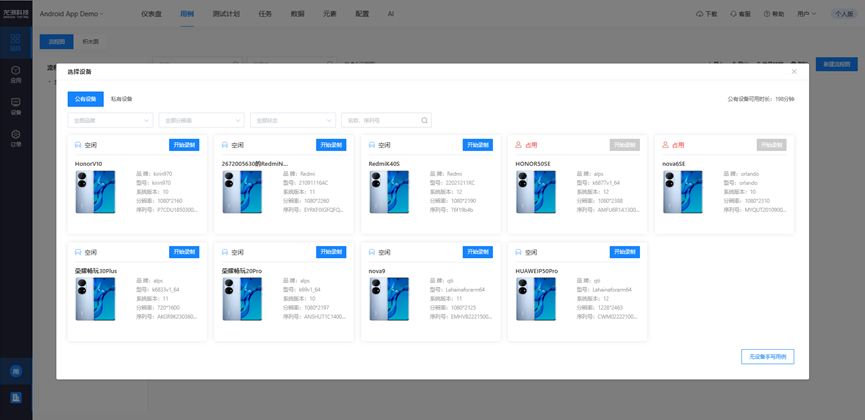Click the idle status icon on HonorV10 card
The height and width of the screenshot is (420, 865).
pos(78,145)
